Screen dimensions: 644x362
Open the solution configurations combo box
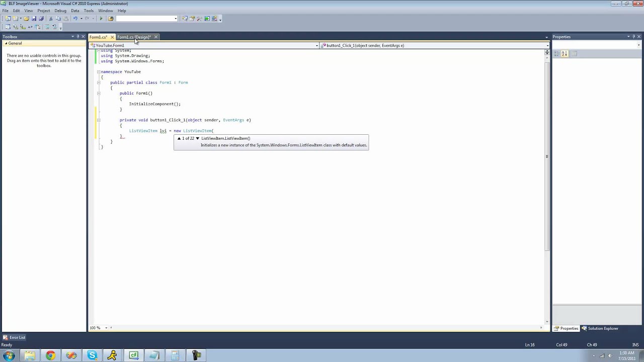click(147, 19)
